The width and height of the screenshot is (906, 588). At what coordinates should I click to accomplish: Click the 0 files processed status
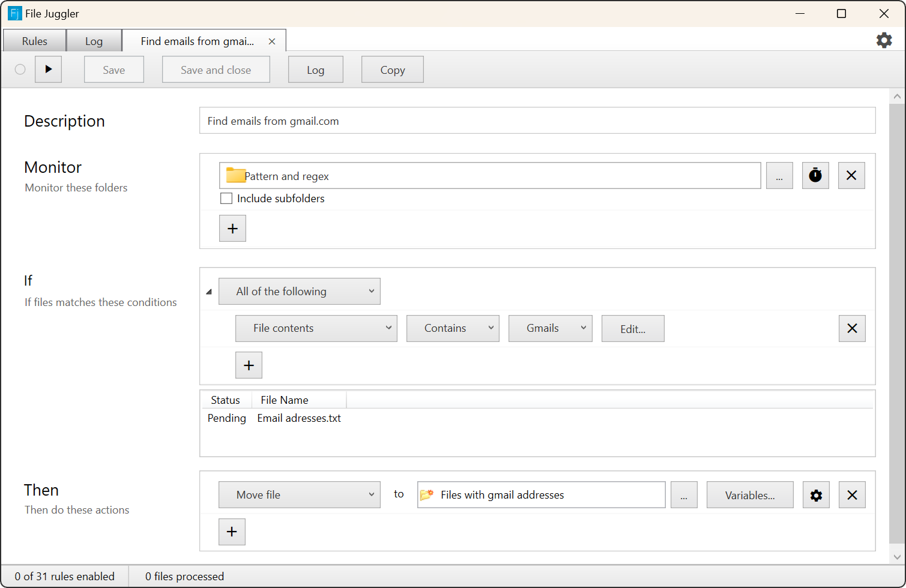[184, 577]
